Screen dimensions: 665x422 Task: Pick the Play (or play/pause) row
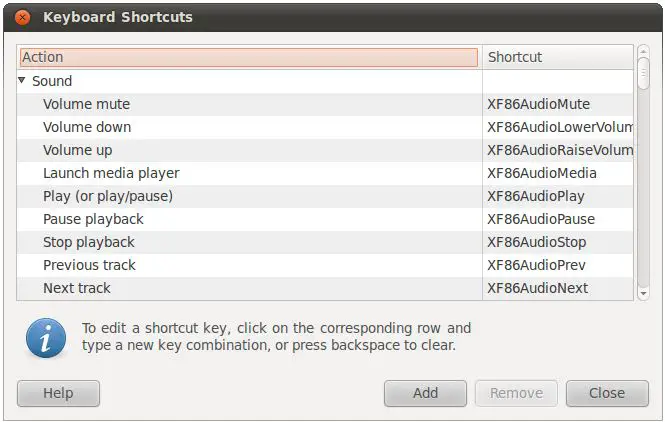tap(108, 196)
